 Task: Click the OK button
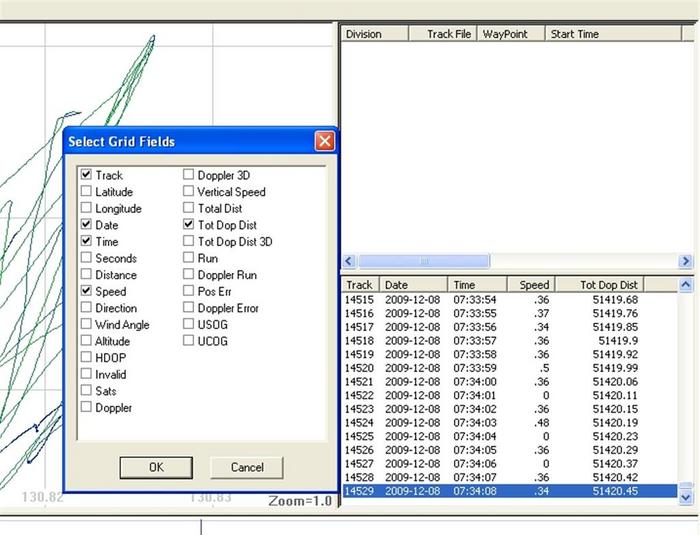click(155, 467)
